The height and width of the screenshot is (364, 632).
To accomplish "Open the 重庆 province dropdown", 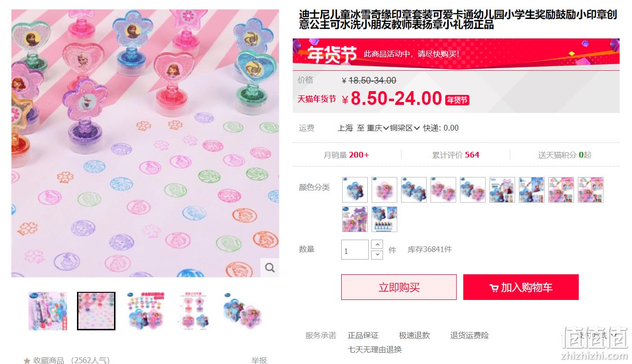I will click(x=378, y=128).
